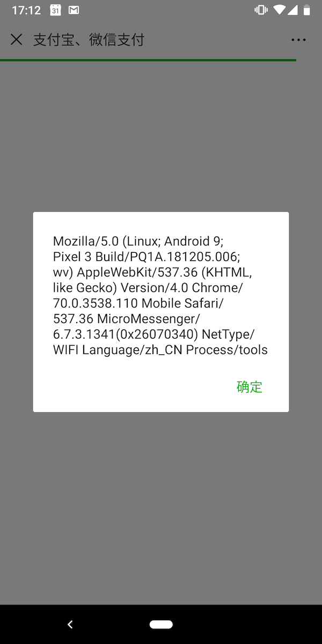
Task: Close the webview with the X icon
Action: [x=17, y=40]
